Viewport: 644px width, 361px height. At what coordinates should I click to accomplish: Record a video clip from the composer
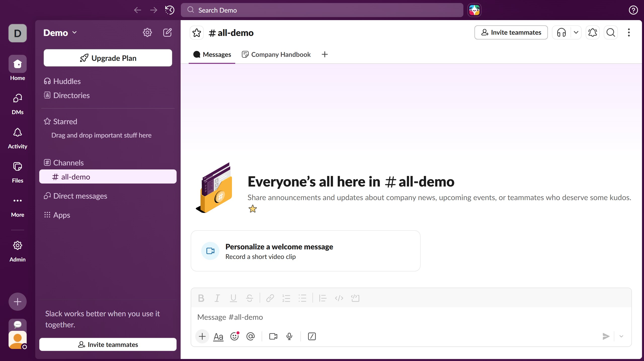pos(273,336)
